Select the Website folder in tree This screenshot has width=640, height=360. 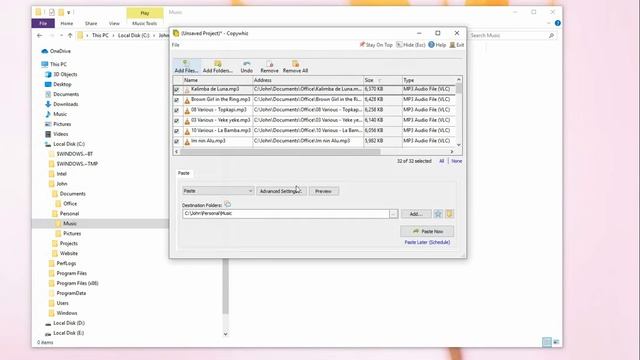point(64,253)
